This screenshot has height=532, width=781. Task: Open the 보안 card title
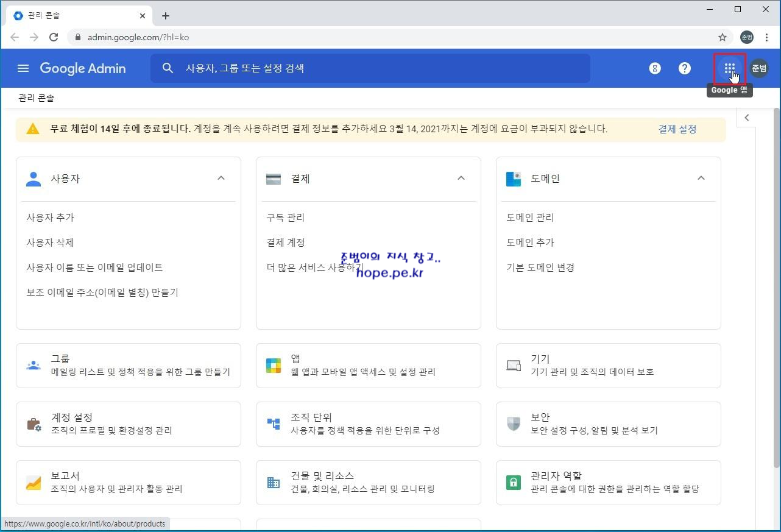coord(540,417)
